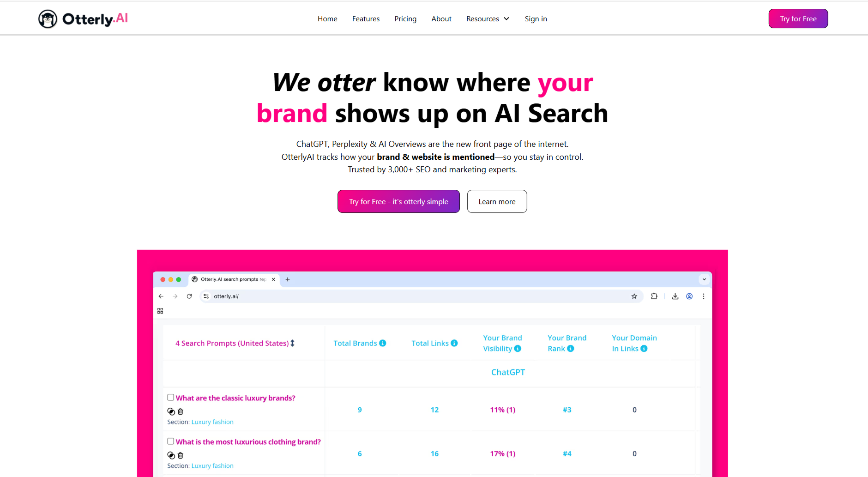Click brand rank value #4
Viewport: 868px width, 477px height.
click(x=567, y=454)
